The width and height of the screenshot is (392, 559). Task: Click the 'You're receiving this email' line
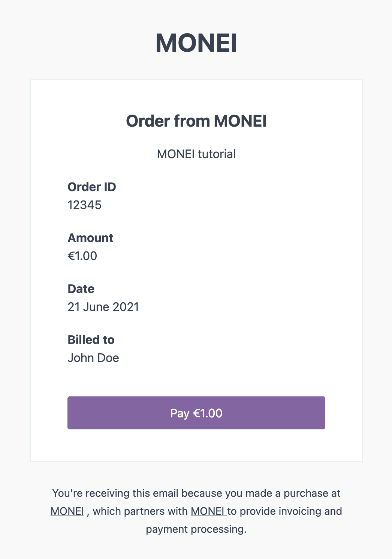(196, 493)
